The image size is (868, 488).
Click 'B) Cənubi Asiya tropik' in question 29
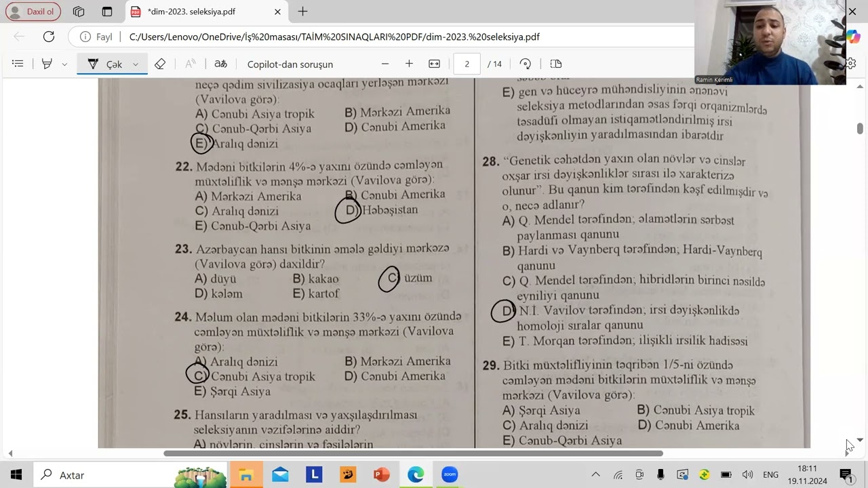pyautogui.click(x=696, y=410)
